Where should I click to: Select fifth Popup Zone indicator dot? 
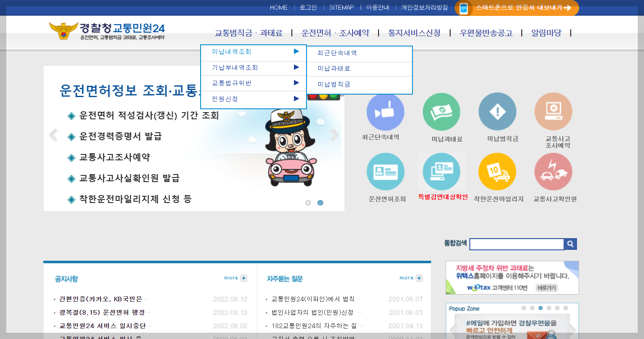pyautogui.click(x=557, y=308)
